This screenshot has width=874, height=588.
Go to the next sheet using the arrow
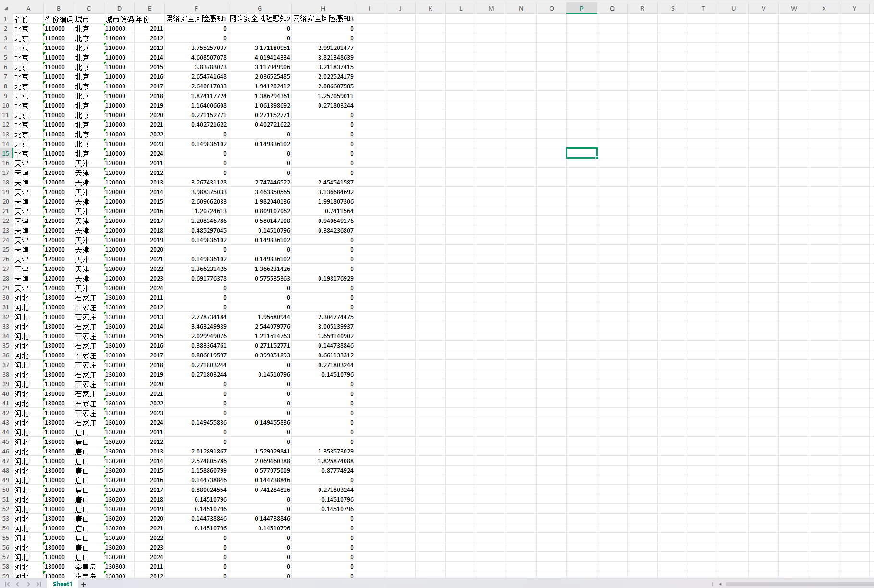28,584
